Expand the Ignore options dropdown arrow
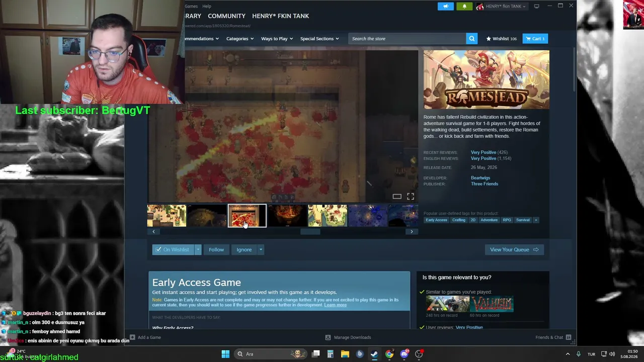Image resolution: width=644 pixels, height=362 pixels. [261, 249]
